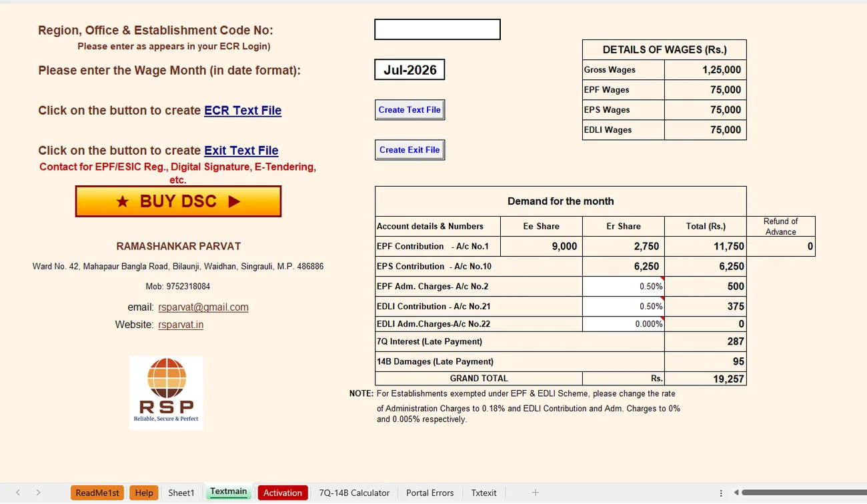The height and width of the screenshot is (504, 867).
Task: Select the Refund of Advance value 0
Action: coord(781,246)
